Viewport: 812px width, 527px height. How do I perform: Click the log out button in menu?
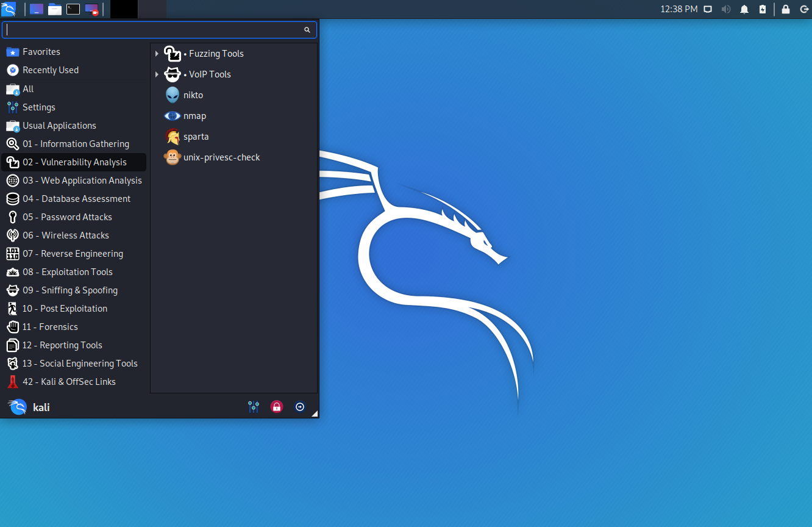coord(300,407)
